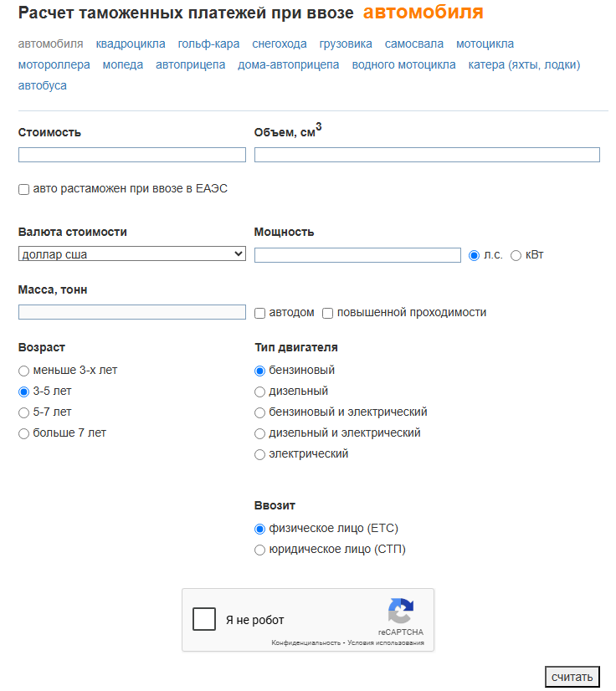The height and width of the screenshot is (691, 616).
Task: Choose age "больше 7 лет"
Action: pyautogui.click(x=24, y=433)
